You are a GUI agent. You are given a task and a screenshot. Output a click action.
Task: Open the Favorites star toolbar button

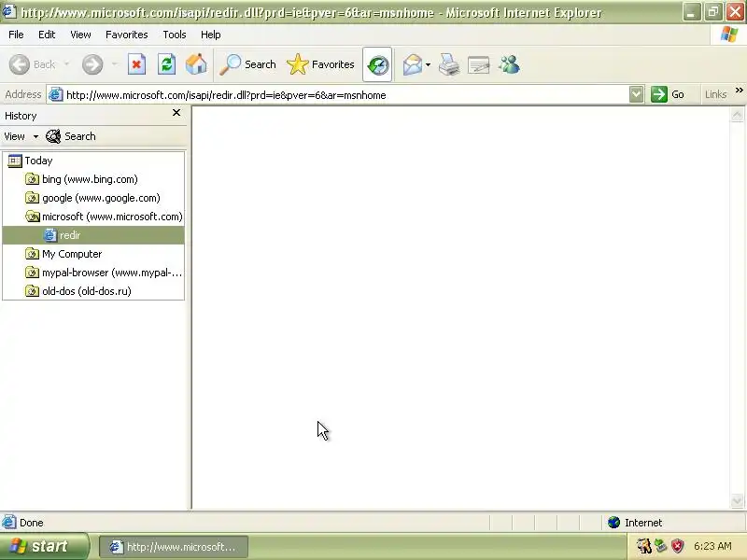click(x=320, y=64)
